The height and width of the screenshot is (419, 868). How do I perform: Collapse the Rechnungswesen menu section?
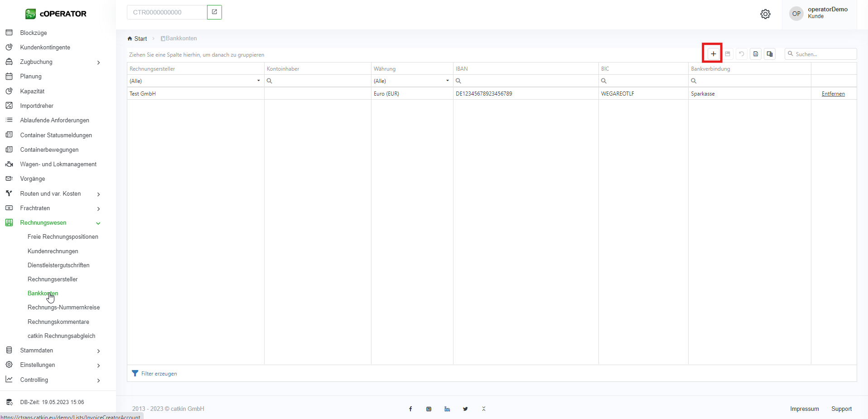98,223
